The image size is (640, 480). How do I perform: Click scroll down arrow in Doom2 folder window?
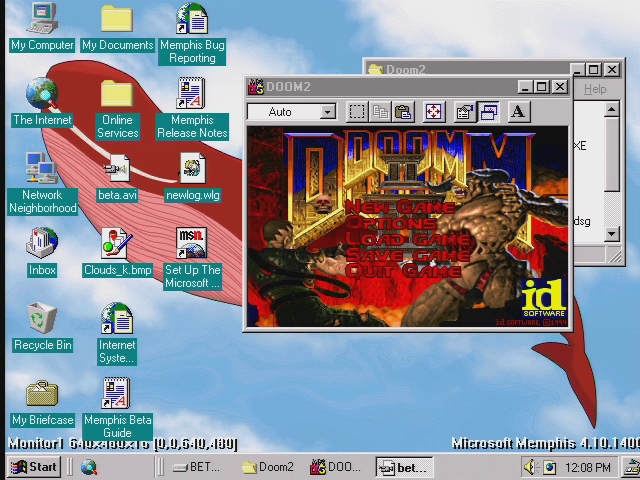[611, 234]
